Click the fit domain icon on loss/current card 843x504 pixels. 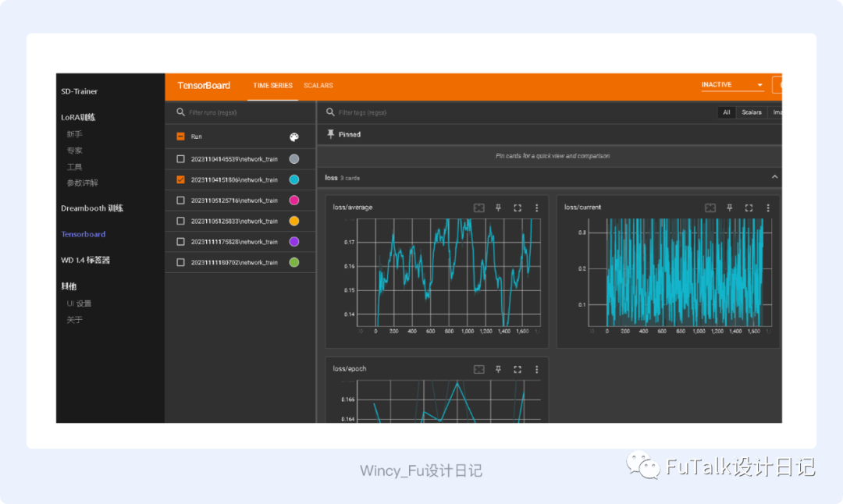(x=710, y=208)
